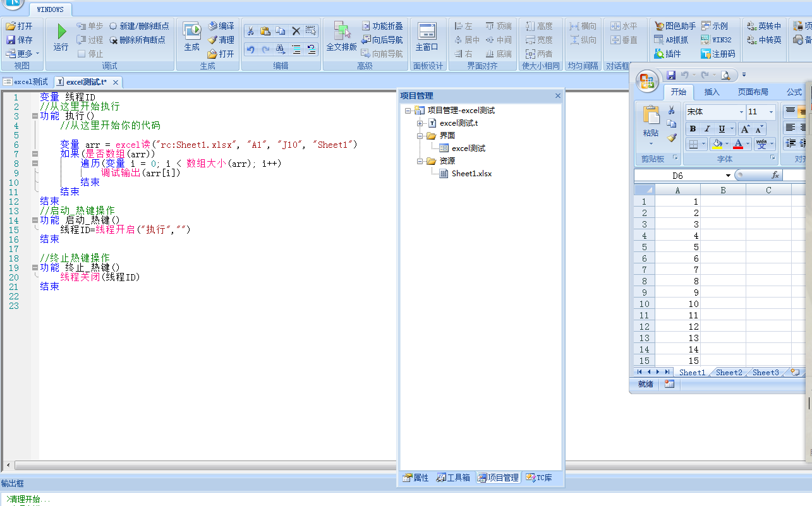Toggle Underline in Excel ribbon
The height and width of the screenshot is (506, 812).
(x=721, y=129)
